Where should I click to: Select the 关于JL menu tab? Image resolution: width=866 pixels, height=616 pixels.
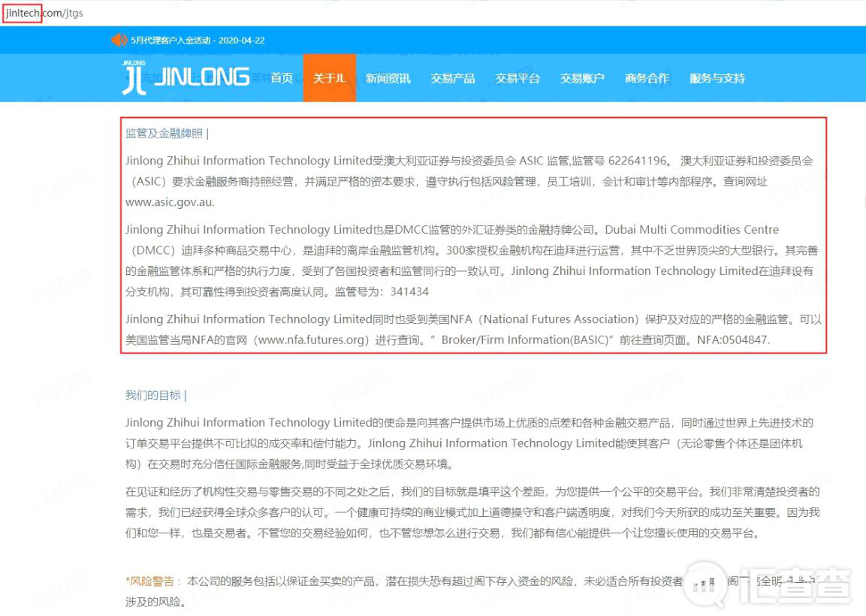330,78
